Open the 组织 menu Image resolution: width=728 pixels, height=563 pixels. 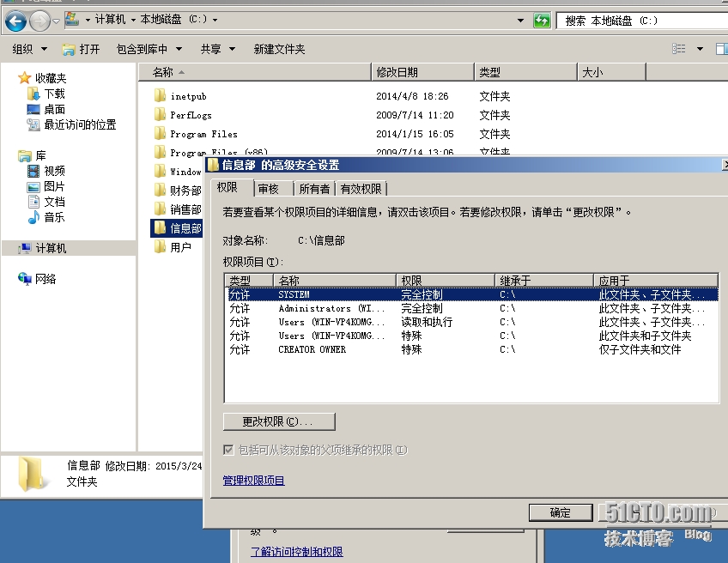[x=30, y=49]
